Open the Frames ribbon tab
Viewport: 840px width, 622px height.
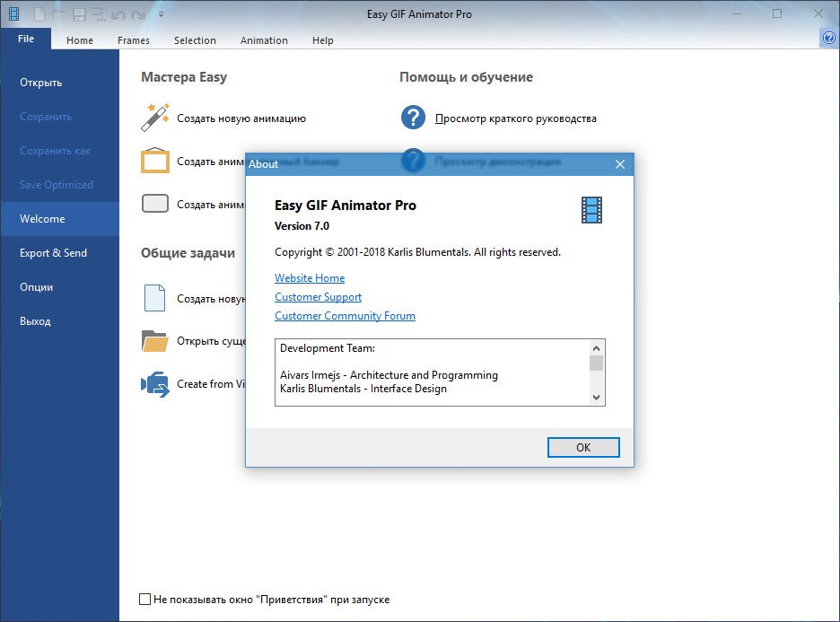[x=134, y=40]
